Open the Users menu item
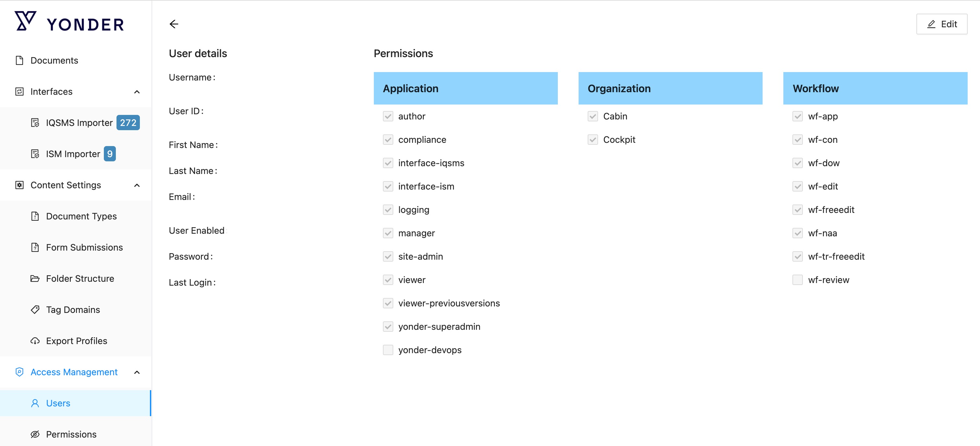This screenshot has width=980, height=446. tap(58, 403)
